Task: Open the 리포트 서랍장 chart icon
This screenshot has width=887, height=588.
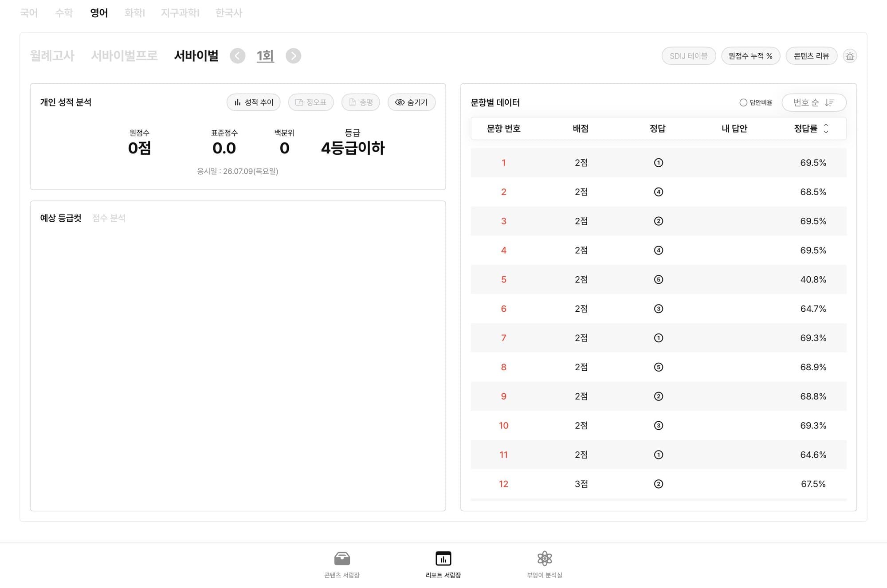Action: (x=443, y=558)
